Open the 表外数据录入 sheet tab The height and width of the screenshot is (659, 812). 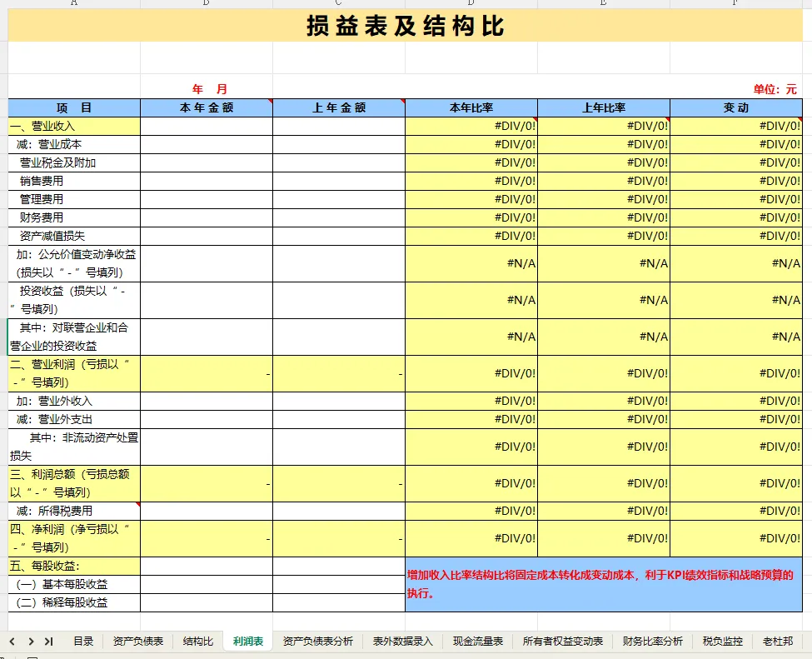[x=402, y=642]
